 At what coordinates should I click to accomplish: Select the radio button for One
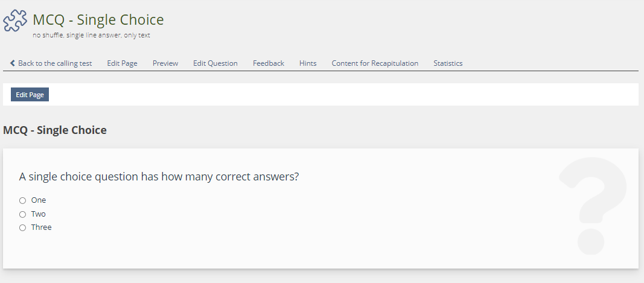[x=23, y=200]
